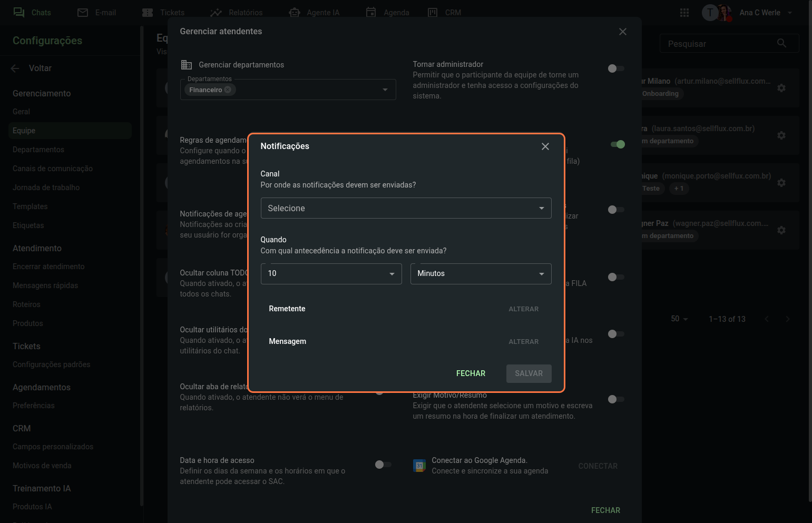812x523 pixels.
Task: Open the Minutos time unit dropdown
Action: point(481,273)
